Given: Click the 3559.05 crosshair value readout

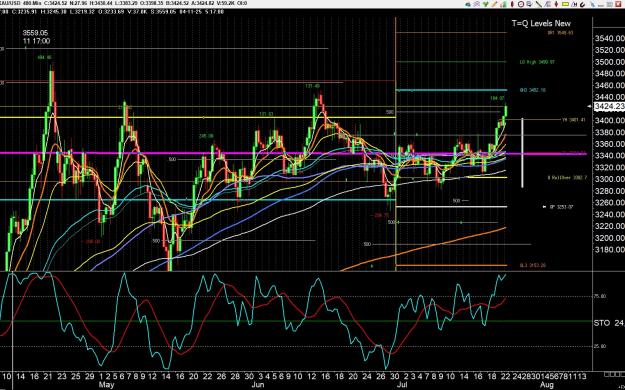Looking at the screenshot, I should point(35,33).
